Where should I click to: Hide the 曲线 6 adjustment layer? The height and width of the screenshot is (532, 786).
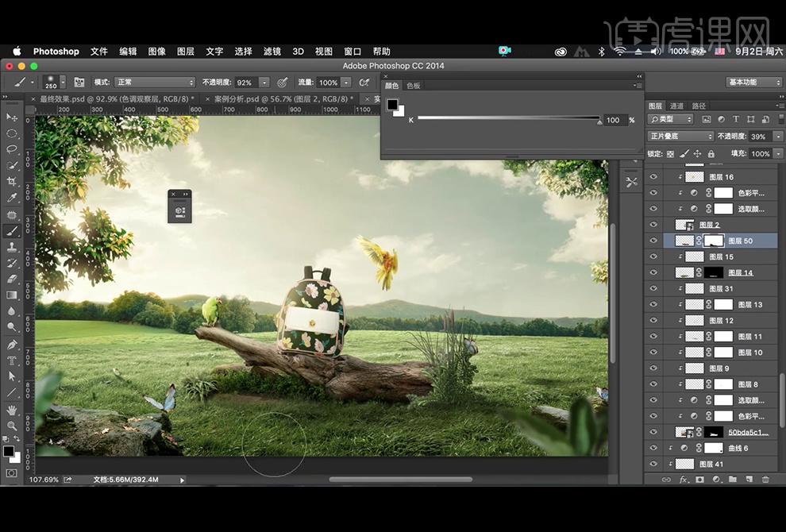(x=653, y=449)
